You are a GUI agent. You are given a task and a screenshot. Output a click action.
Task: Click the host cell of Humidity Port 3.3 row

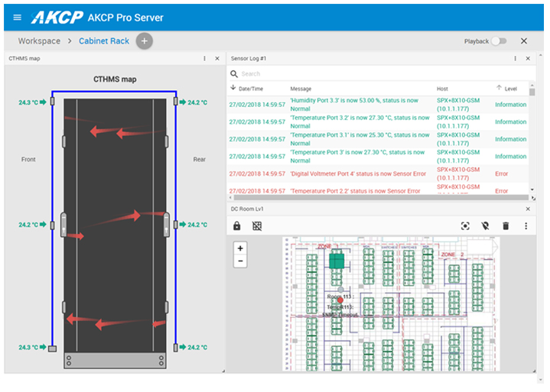coord(458,105)
